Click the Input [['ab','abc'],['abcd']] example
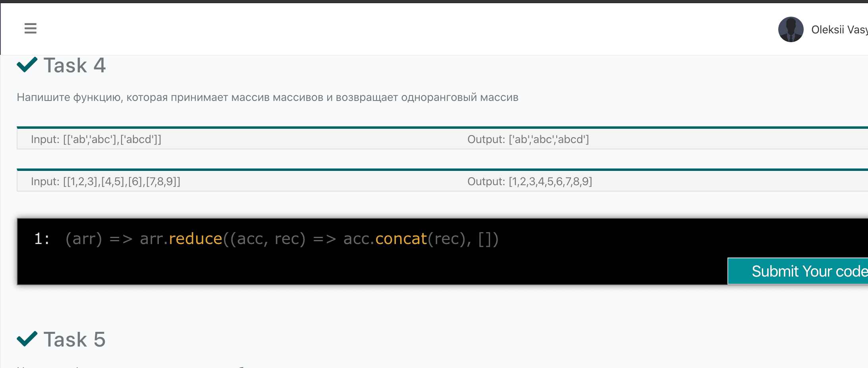Image resolution: width=868 pixels, height=368 pixels. coord(96,139)
